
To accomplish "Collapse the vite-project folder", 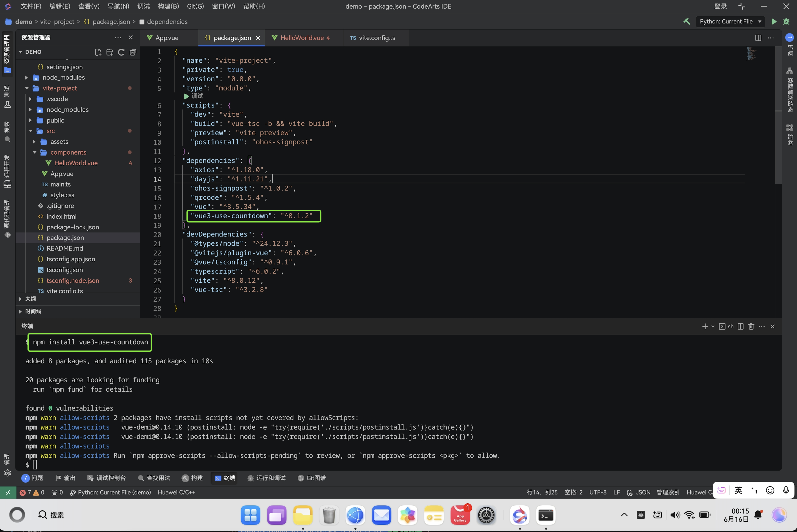I will [x=26, y=88].
